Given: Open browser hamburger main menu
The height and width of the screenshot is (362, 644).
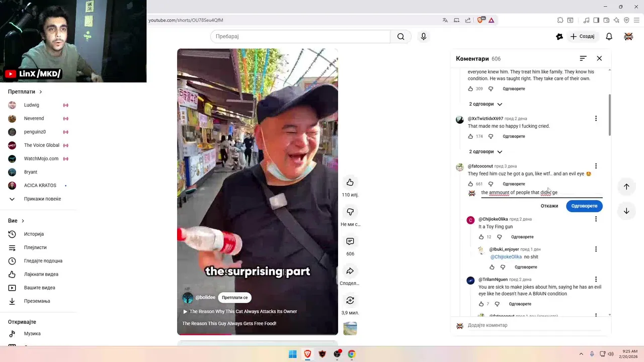Looking at the screenshot, I should [x=636, y=20].
